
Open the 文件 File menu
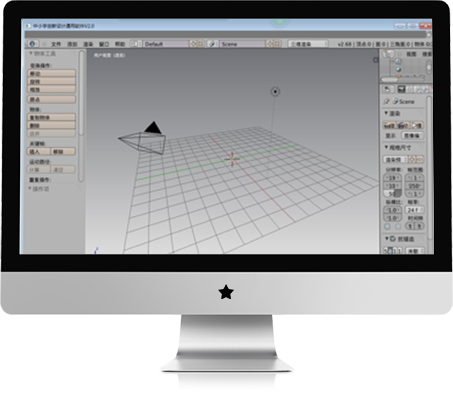point(56,44)
